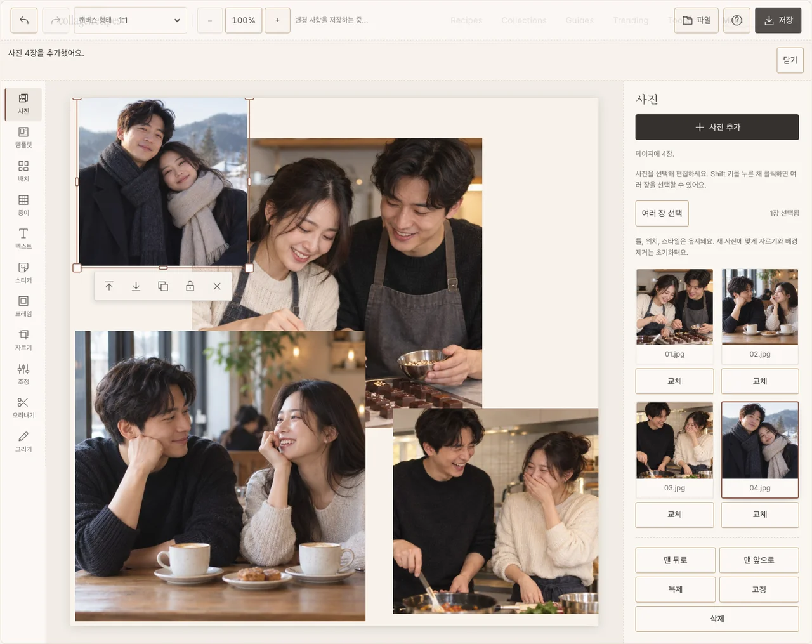Click 교체 under 02.jpg
This screenshot has width=812, height=644.
(760, 381)
